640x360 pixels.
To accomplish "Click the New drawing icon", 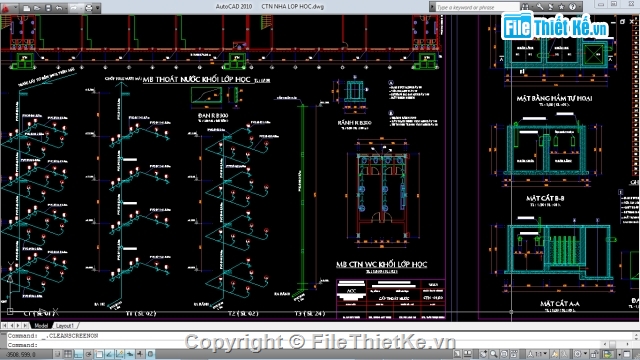I will click(x=27, y=8).
